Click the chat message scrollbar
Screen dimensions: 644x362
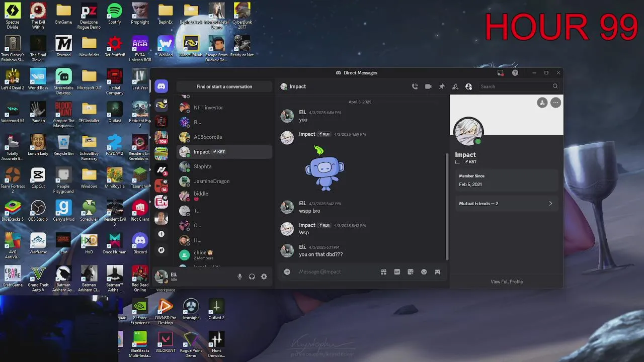(x=447, y=206)
